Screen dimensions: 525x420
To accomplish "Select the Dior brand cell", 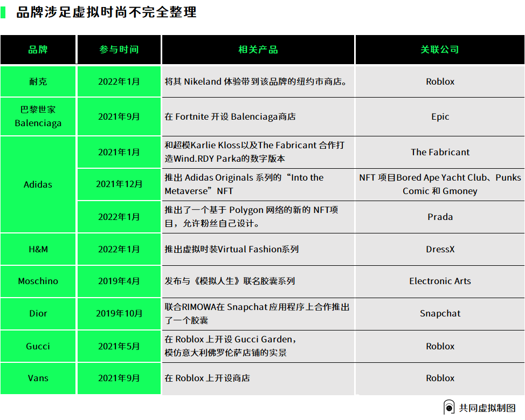I will pos(38,313).
